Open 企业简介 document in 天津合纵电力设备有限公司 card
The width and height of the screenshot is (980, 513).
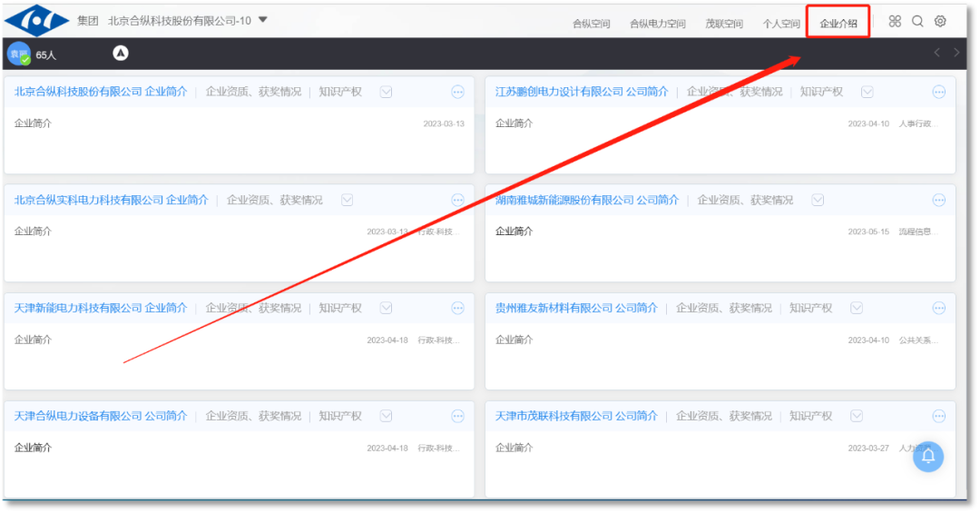(34, 448)
